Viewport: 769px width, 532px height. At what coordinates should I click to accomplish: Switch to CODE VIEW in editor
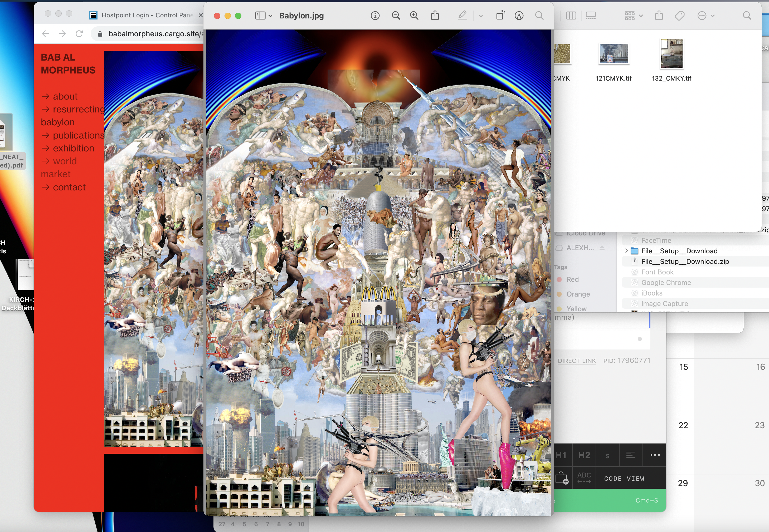coord(624,479)
